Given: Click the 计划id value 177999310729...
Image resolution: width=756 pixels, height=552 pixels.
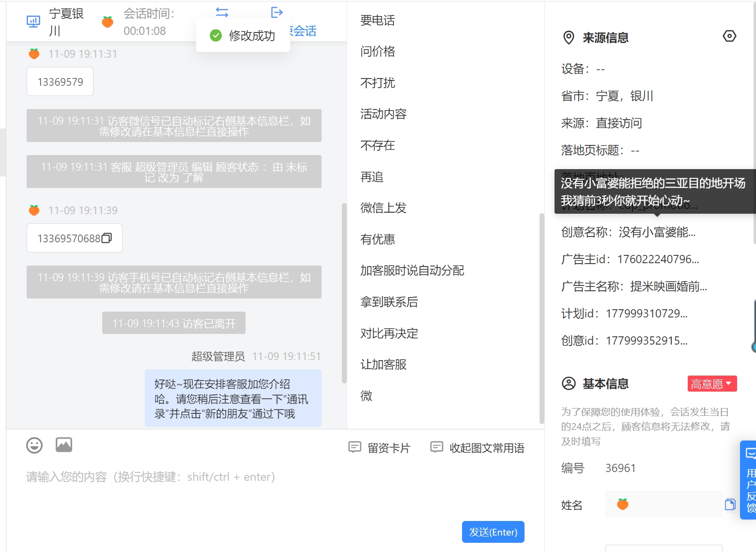Looking at the screenshot, I should 647,314.
